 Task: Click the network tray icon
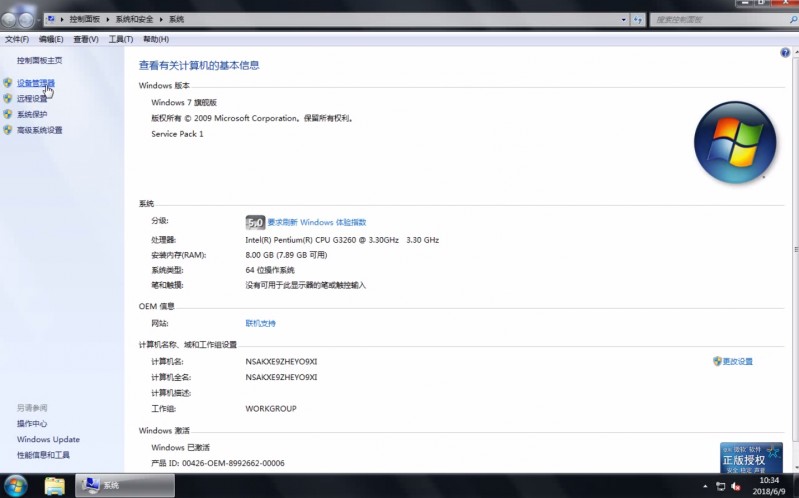[x=721, y=487]
